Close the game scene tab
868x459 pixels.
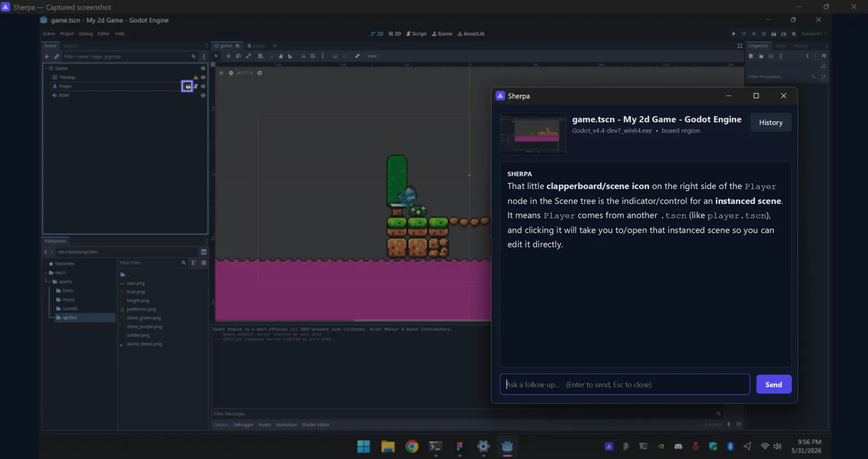(238, 46)
